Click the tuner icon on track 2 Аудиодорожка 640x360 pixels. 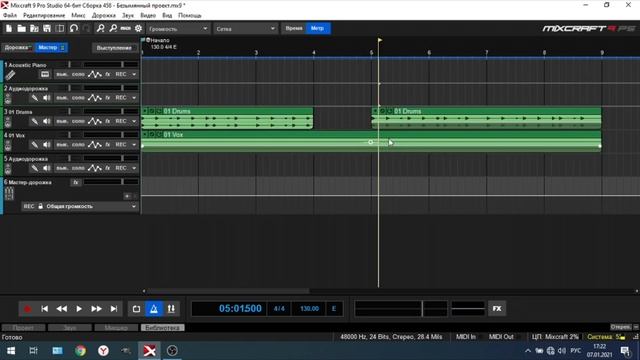[35, 98]
